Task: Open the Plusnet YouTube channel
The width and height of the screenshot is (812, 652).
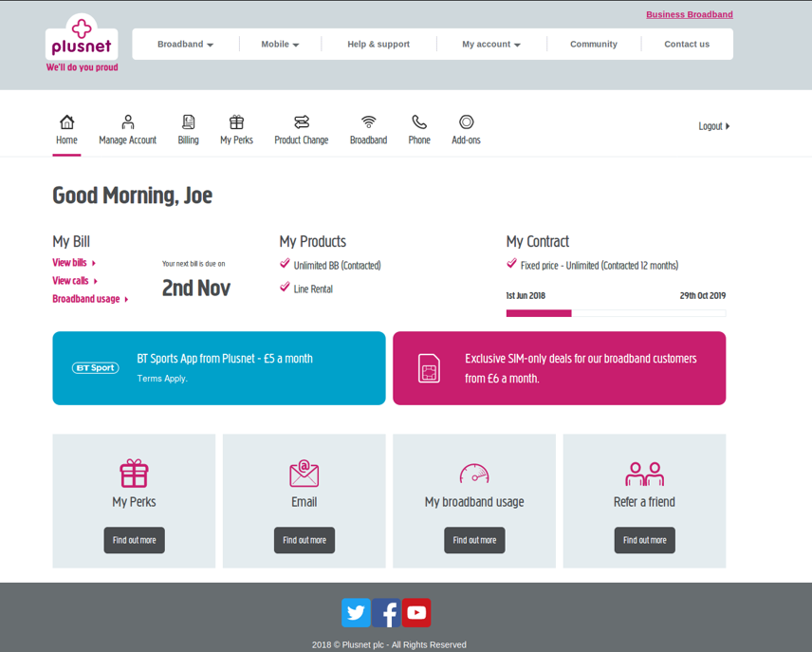Action: click(x=416, y=613)
